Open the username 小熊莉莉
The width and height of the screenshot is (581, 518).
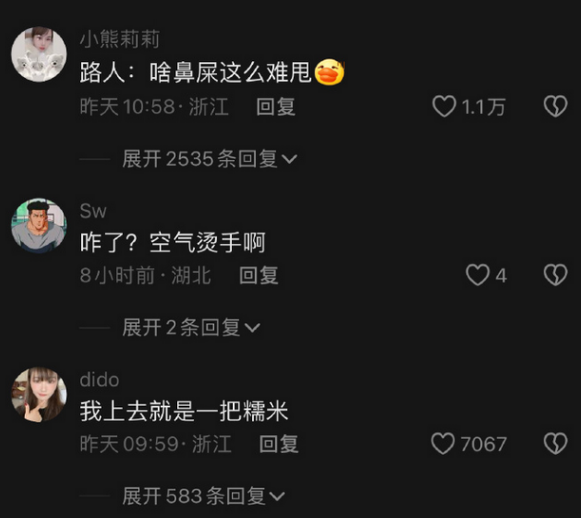(x=120, y=39)
